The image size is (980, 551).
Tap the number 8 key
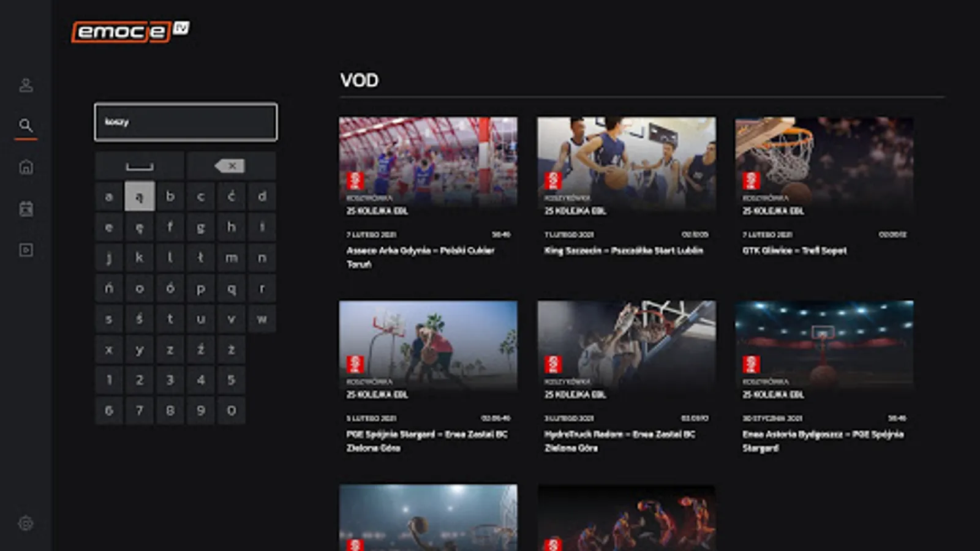[170, 411]
